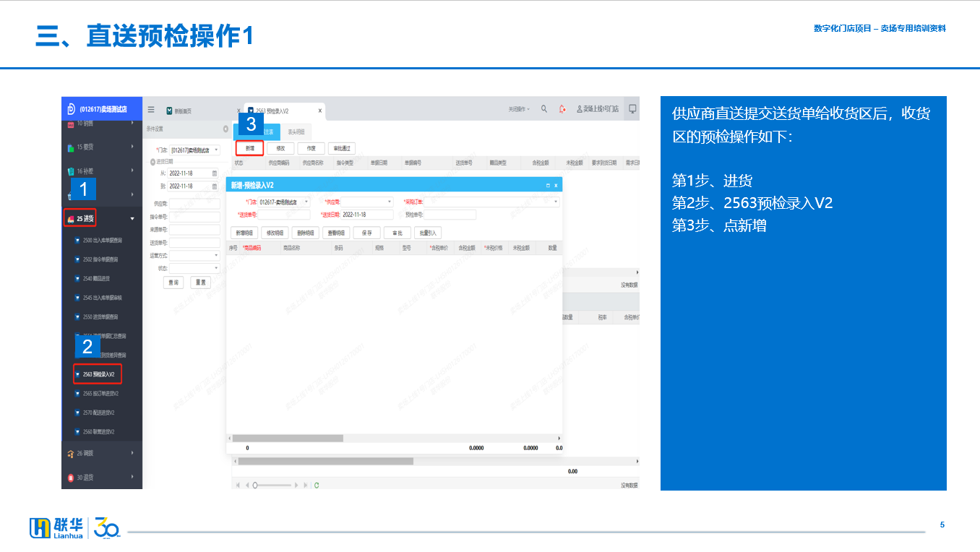Screen dimensions: 980x552
Task: Close the 新增-预检录入V2 dialog
Action: coord(556,186)
